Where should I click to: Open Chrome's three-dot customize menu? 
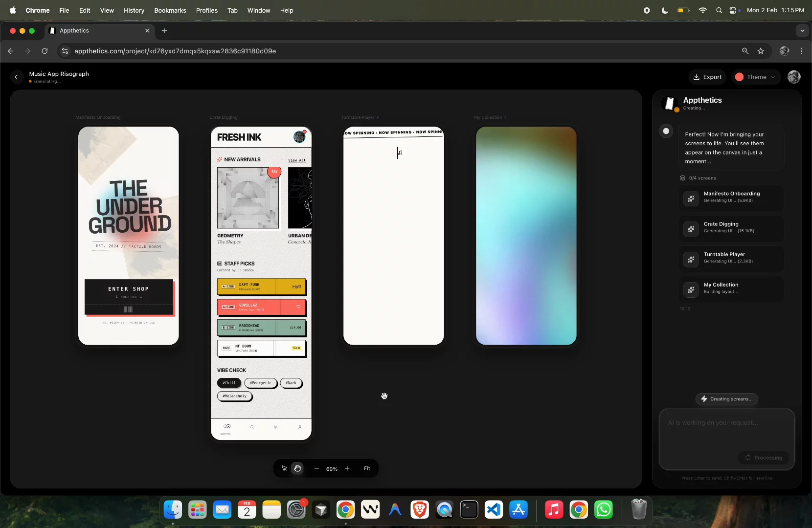pyautogui.click(x=802, y=51)
